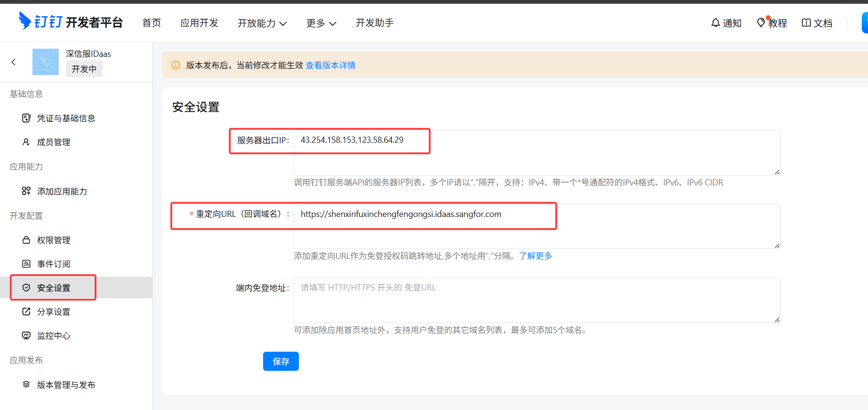Image resolution: width=868 pixels, height=410 pixels.
Task: Click the 了解更多 link
Action: coord(535,256)
